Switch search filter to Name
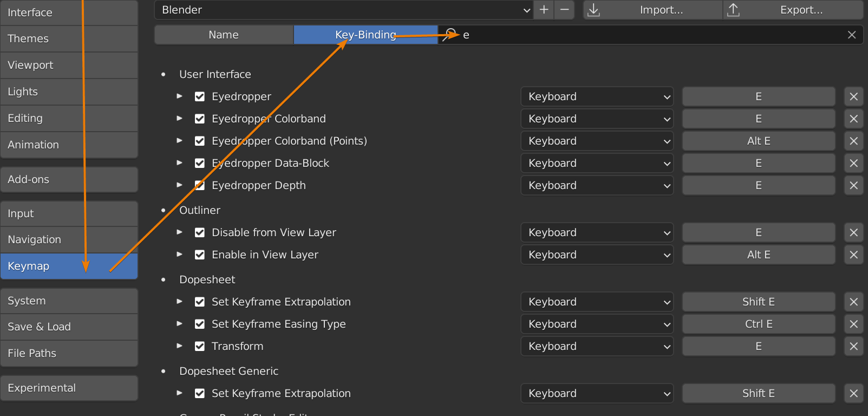The height and width of the screenshot is (416, 868). (x=224, y=35)
